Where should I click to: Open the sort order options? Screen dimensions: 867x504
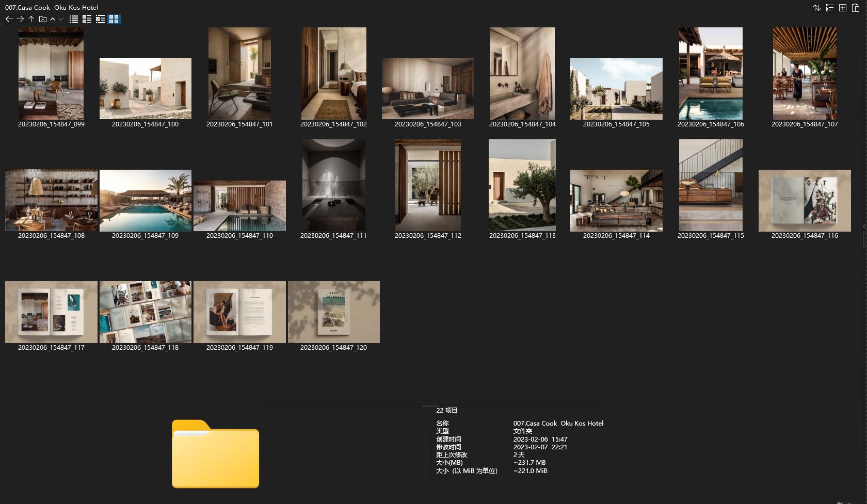(816, 8)
